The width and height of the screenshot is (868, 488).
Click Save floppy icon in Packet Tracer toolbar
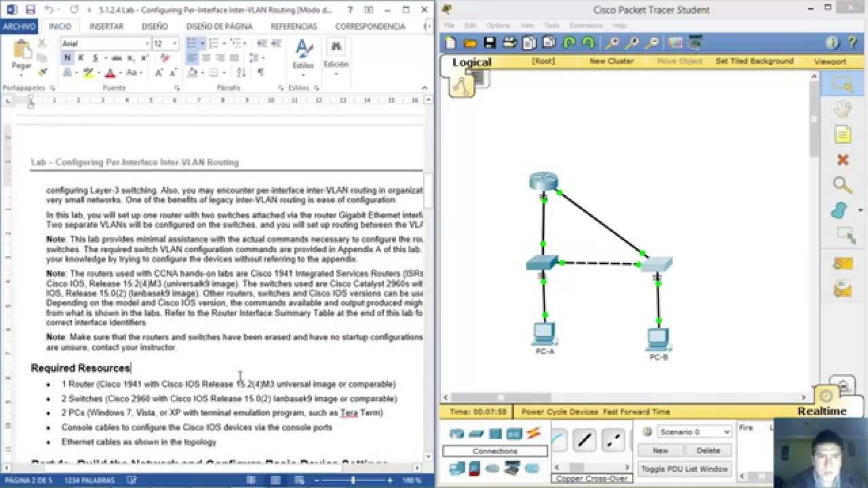[x=490, y=43]
